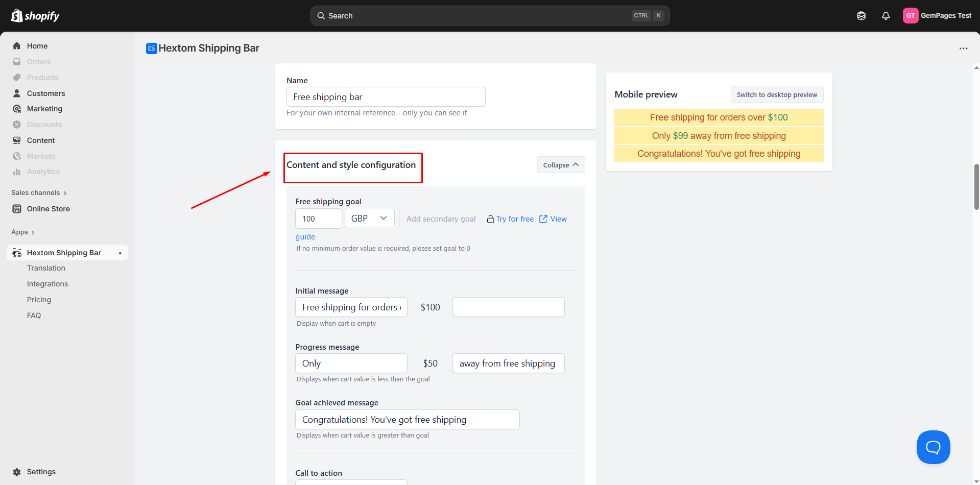Image resolution: width=980 pixels, height=485 pixels.
Task: Click the Settings gear icon in sidebar
Action: pos(17,472)
